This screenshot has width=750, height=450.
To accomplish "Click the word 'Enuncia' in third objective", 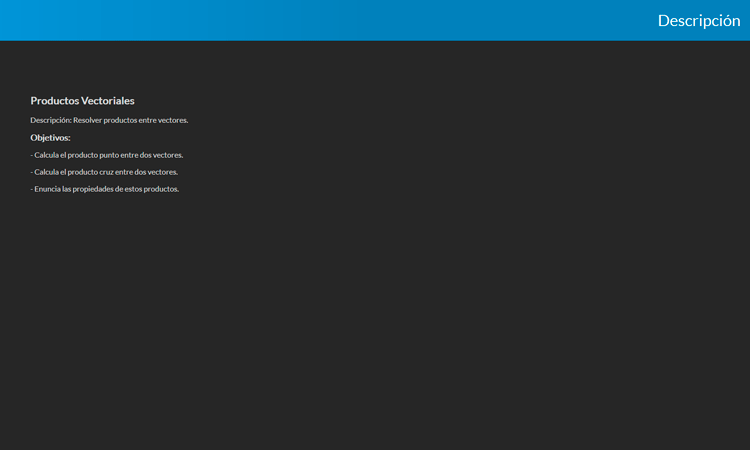I will coord(47,189).
